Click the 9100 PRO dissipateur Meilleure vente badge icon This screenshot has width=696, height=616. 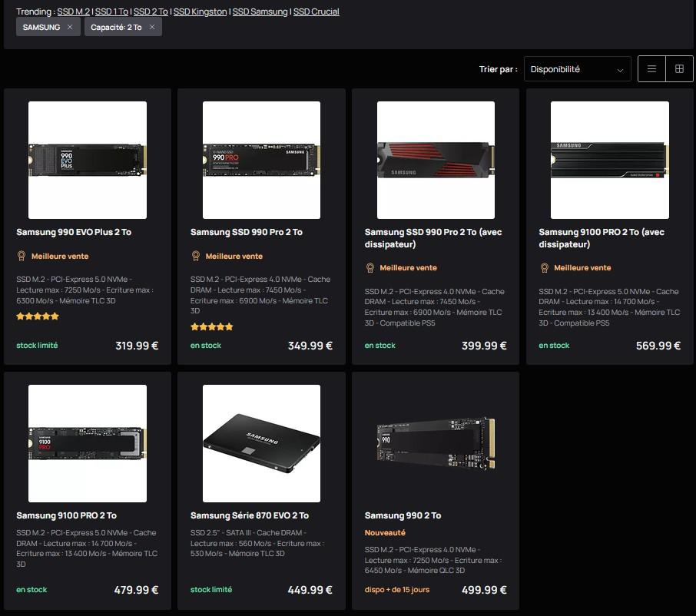pyautogui.click(x=544, y=267)
